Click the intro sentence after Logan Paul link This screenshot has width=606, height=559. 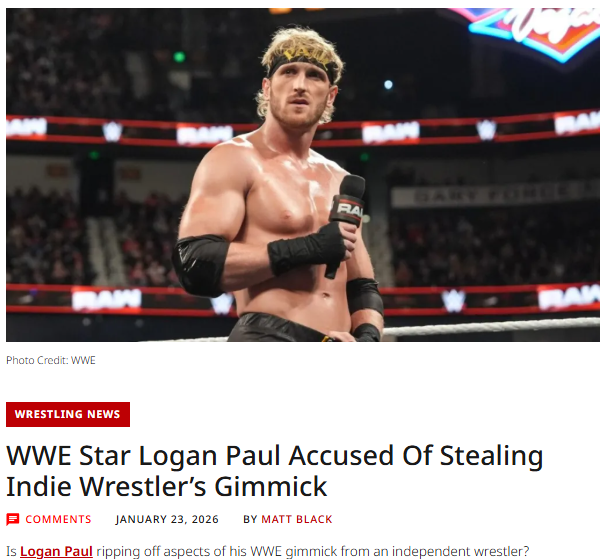[x=312, y=551]
